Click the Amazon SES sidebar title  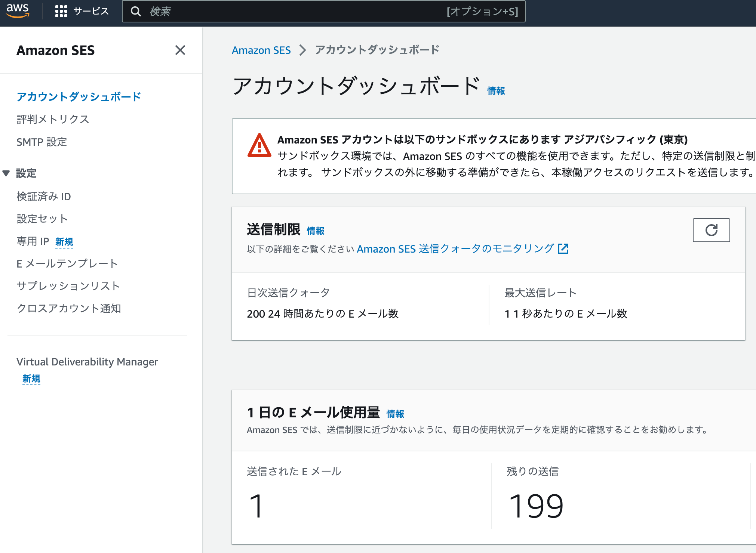pyautogui.click(x=56, y=50)
